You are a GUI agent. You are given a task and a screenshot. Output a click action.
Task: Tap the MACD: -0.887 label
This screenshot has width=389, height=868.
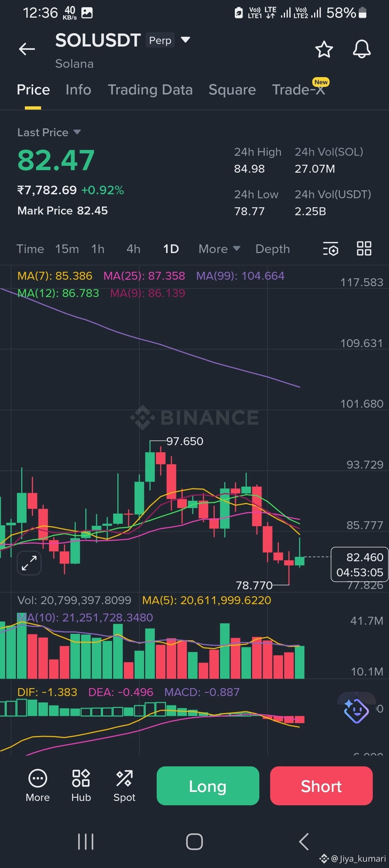click(x=202, y=692)
